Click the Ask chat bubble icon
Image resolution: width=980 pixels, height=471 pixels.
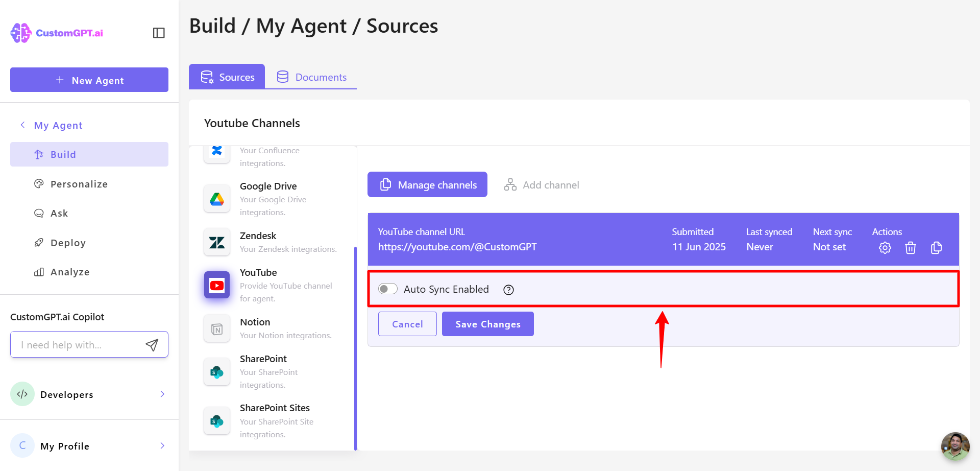click(39, 213)
